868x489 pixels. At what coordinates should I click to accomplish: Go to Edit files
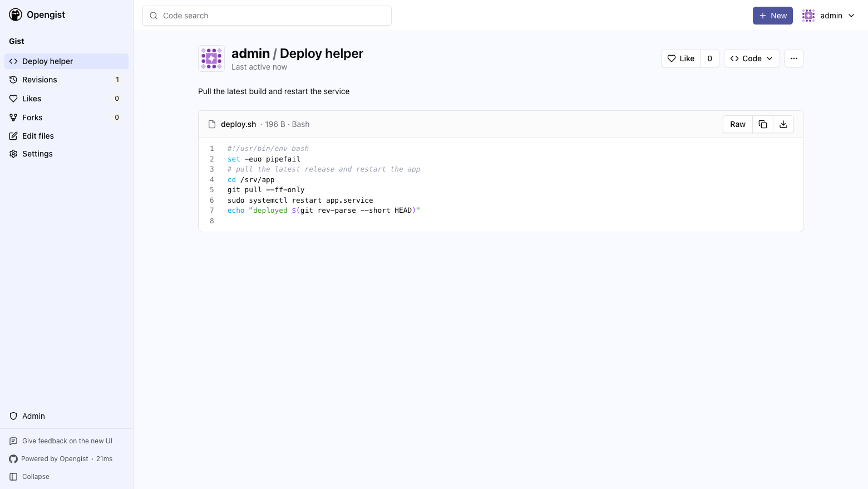66,136
